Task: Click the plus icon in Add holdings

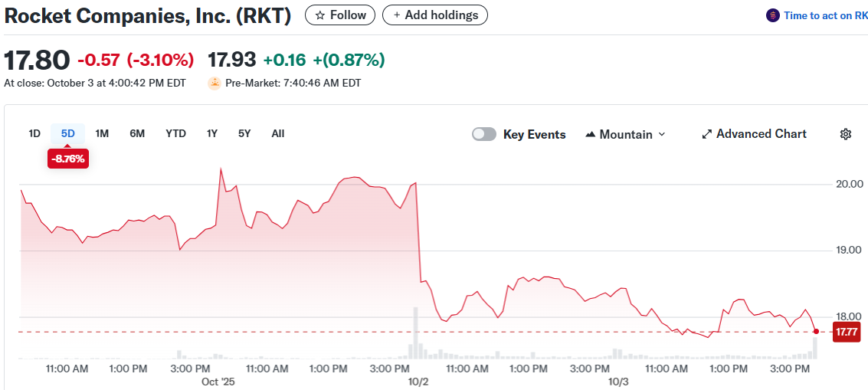Action: 396,15
